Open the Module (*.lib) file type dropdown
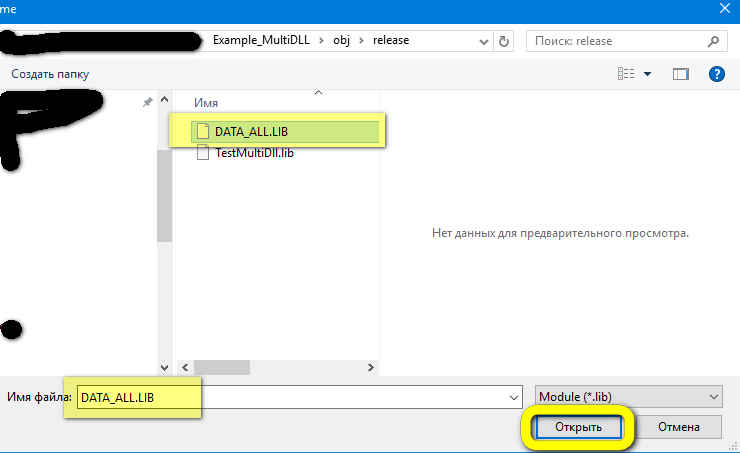Screen dimensions: 740x453 click(x=628, y=397)
